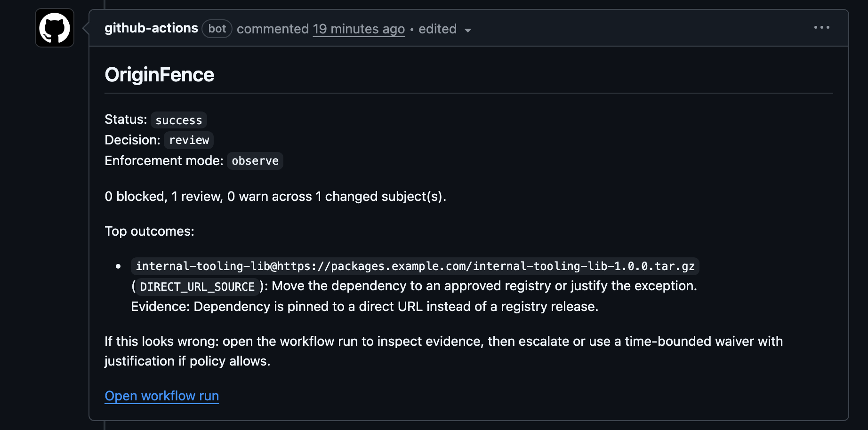Viewport: 868px width, 430px height.
Task: Click the edited indicator chevron
Action: coord(467,30)
